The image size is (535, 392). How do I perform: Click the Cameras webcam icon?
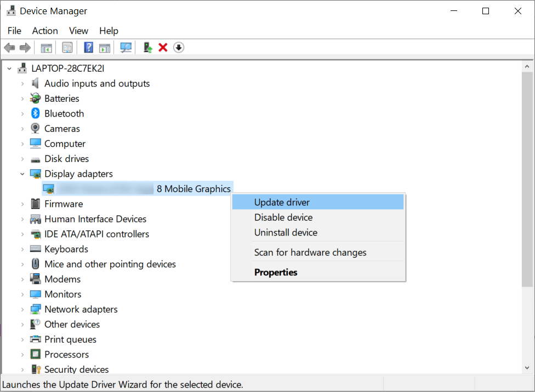click(x=35, y=128)
